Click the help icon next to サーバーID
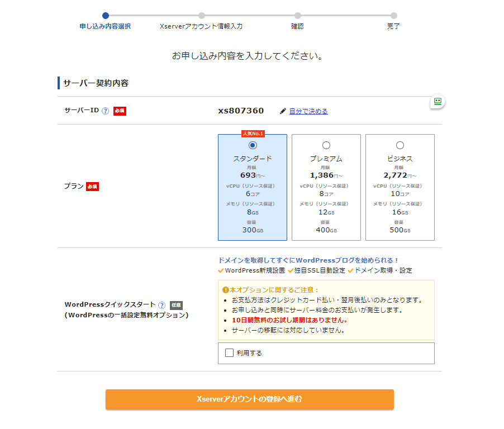This screenshot has height=429, width=504. point(105,111)
